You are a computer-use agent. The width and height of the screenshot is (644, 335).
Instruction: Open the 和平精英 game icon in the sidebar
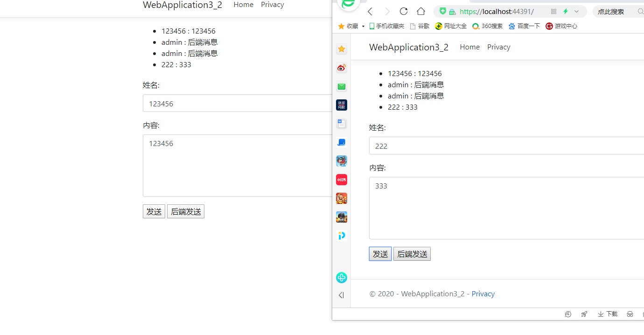pyautogui.click(x=341, y=216)
